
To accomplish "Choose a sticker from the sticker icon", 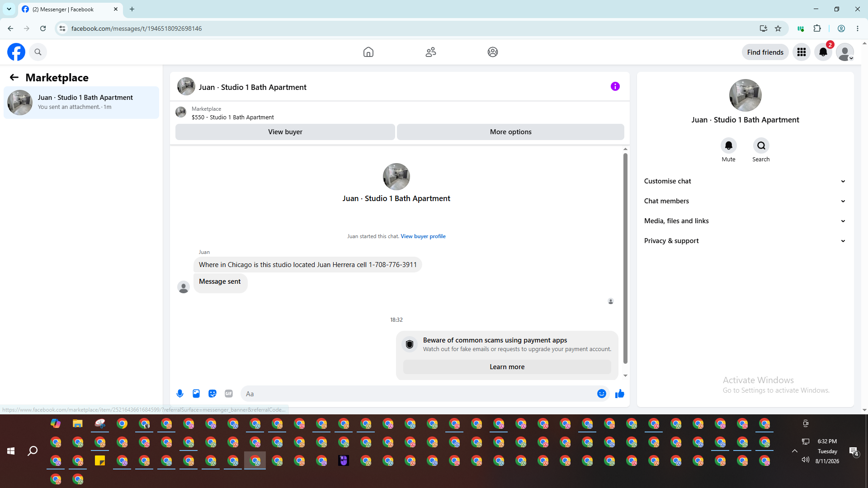I will 212,394.
